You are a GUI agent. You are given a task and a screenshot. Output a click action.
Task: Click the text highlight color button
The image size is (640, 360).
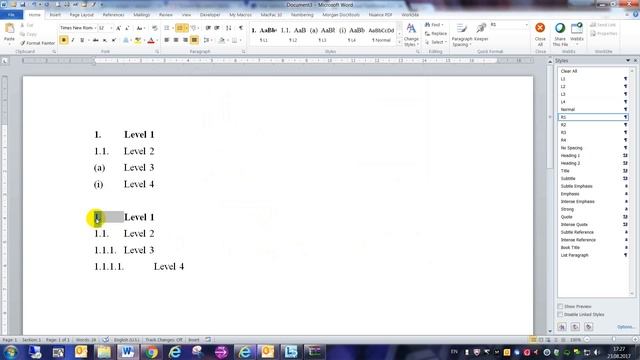138,40
